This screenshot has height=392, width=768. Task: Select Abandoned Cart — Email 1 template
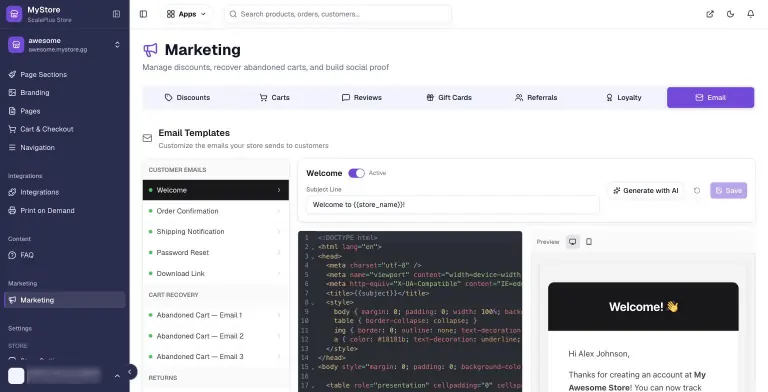tap(216, 315)
